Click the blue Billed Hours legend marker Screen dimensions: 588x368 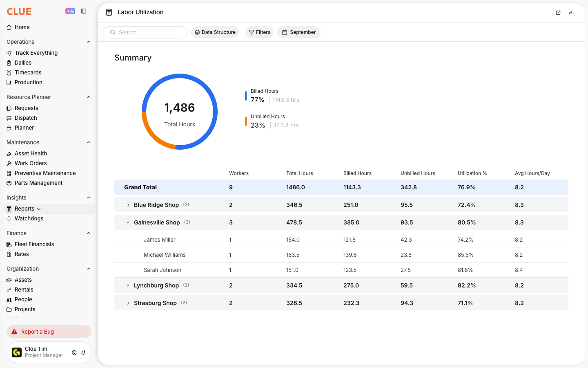tap(246, 96)
